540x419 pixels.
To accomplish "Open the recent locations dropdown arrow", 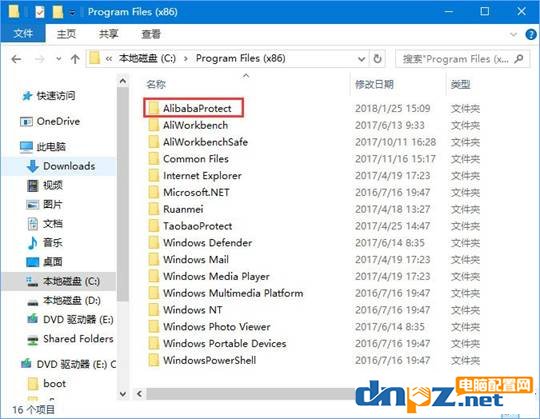I will 59,59.
